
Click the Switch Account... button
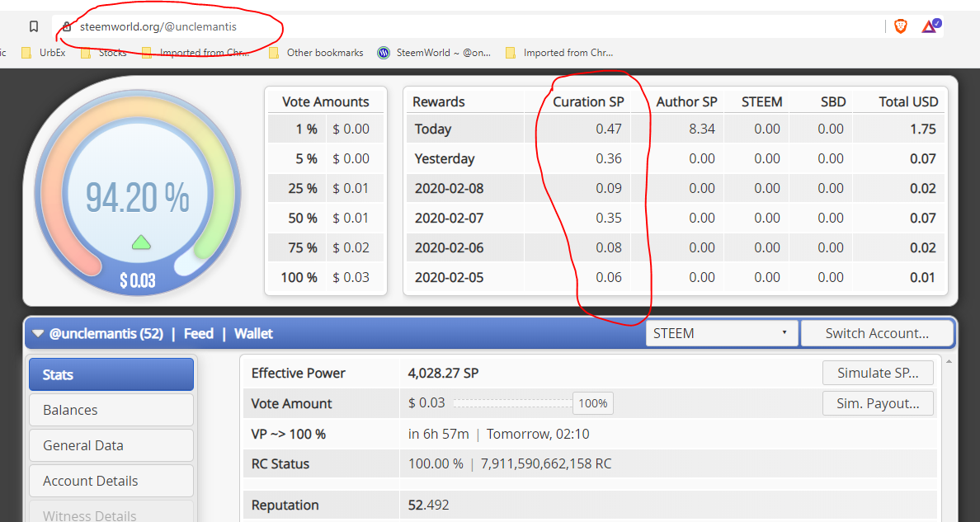(877, 333)
